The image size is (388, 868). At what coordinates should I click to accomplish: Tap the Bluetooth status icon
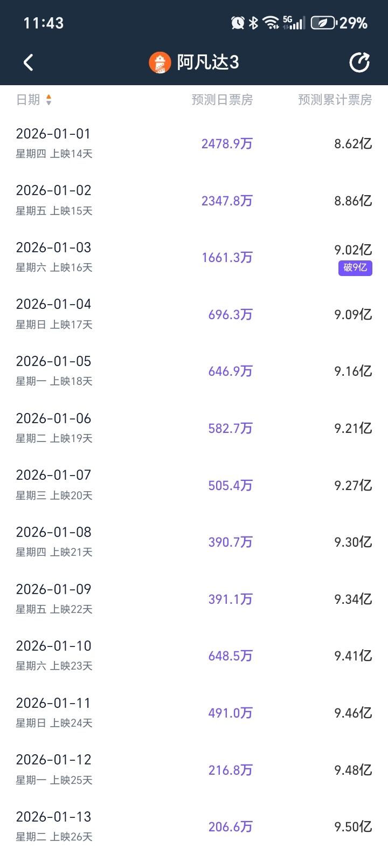(x=253, y=23)
